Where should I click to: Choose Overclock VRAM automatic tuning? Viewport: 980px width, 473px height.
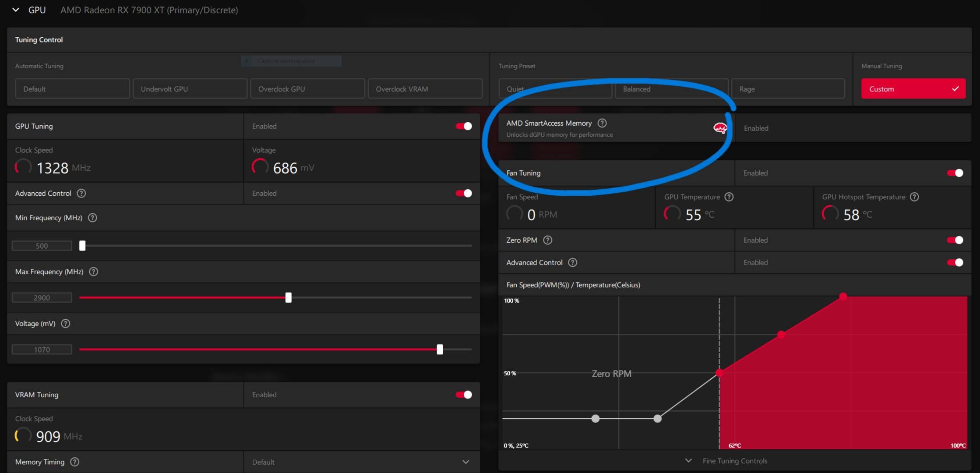[425, 89]
